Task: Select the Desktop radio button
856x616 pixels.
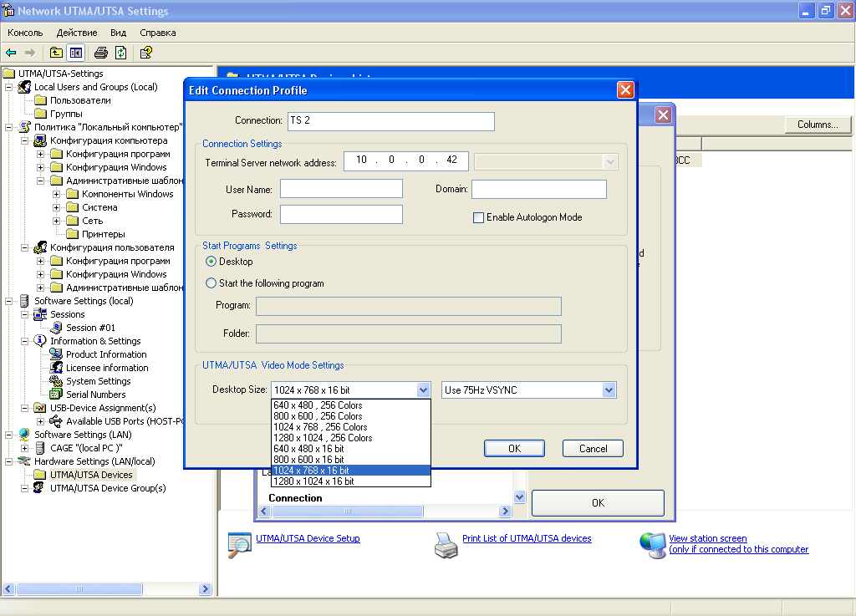Action: tap(211, 262)
